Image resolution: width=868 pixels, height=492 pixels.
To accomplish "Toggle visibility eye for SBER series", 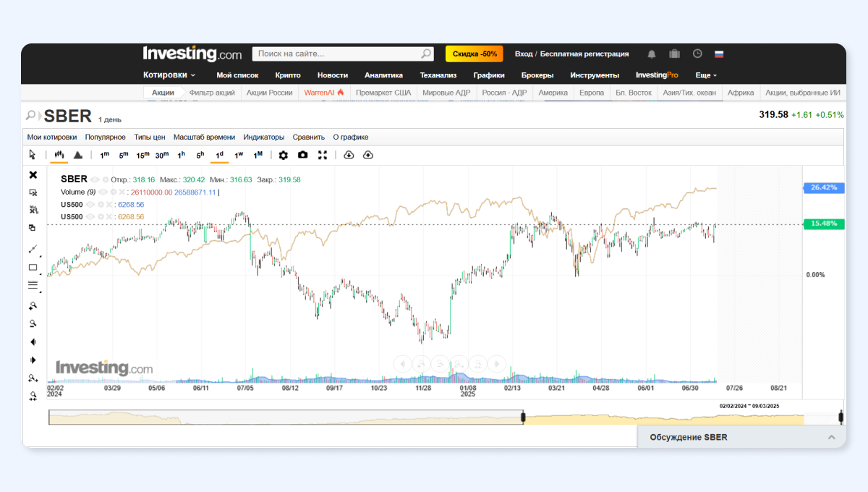I will (95, 179).
